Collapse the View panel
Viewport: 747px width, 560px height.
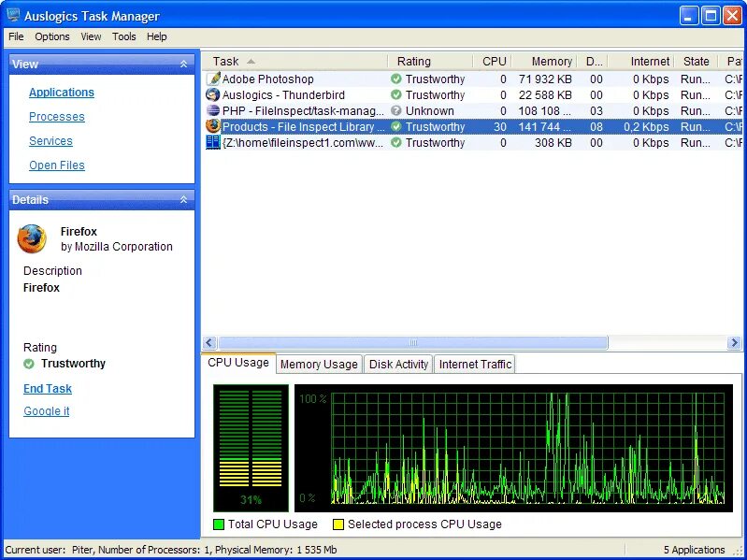[x=183, y=64]
